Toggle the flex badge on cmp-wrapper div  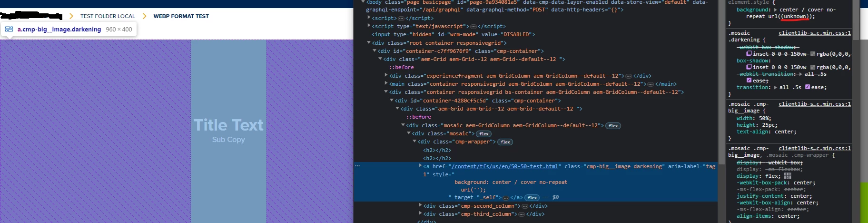click(505, 142)
